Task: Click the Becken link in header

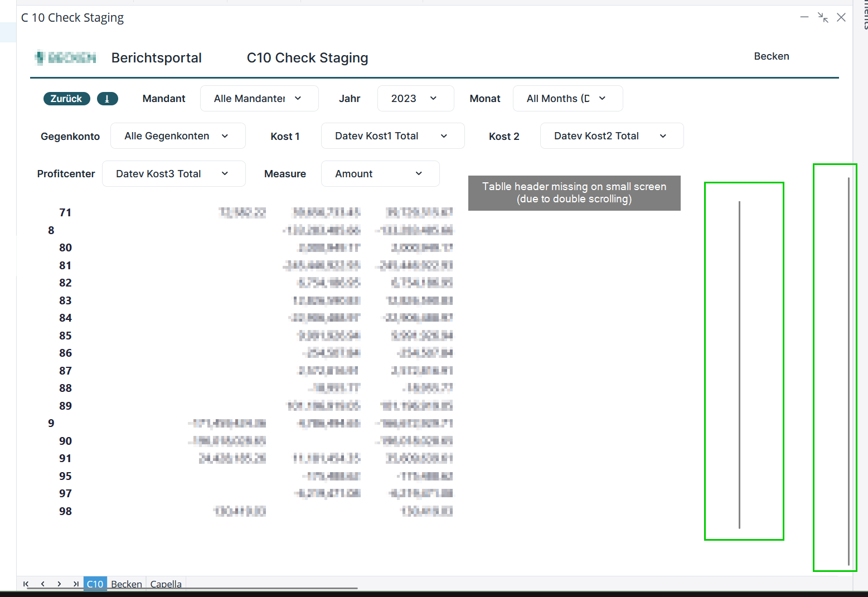Action: [x=771, y=56]
